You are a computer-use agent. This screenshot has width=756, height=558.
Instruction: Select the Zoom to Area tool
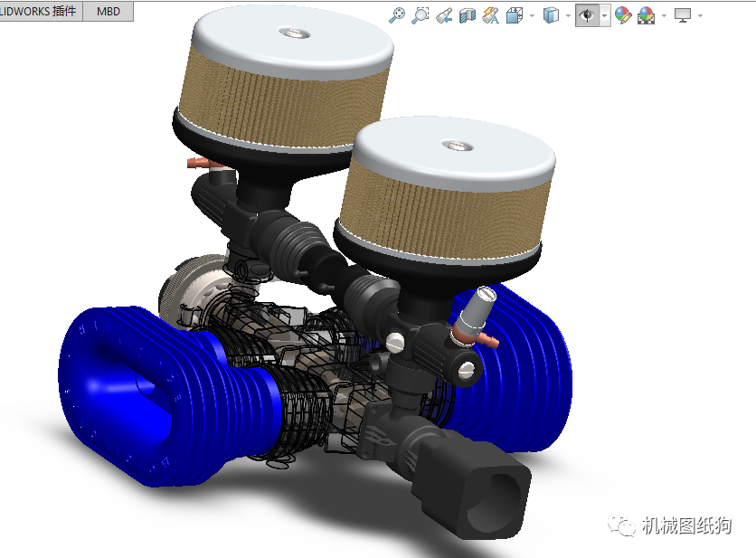point(421,15)
